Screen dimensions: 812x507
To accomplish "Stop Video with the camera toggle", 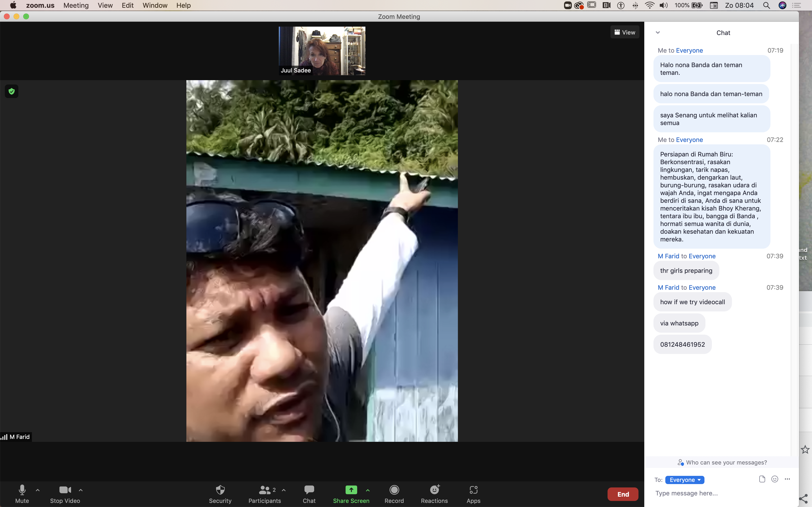I will tap(65, 490).
